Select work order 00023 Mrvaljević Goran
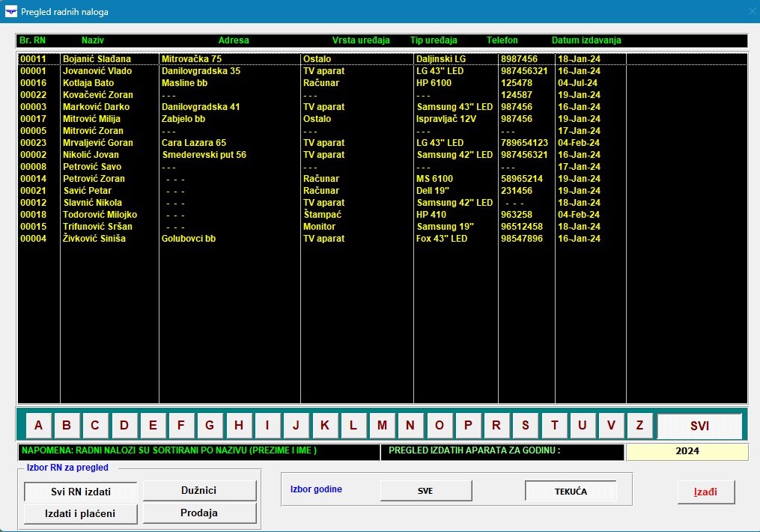Viewport: 760px width, 532px height. [97, 143]
